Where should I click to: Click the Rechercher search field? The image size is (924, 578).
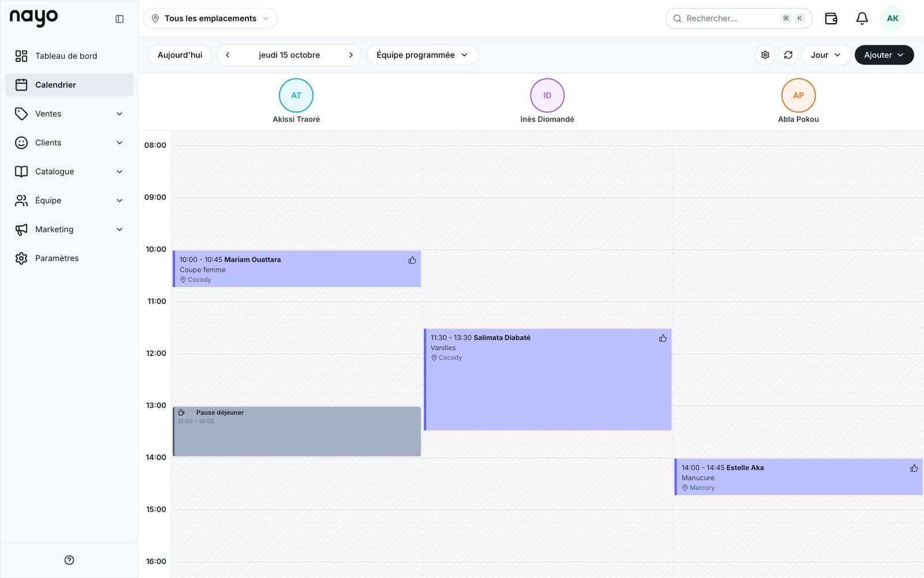(x=739, y=18)
